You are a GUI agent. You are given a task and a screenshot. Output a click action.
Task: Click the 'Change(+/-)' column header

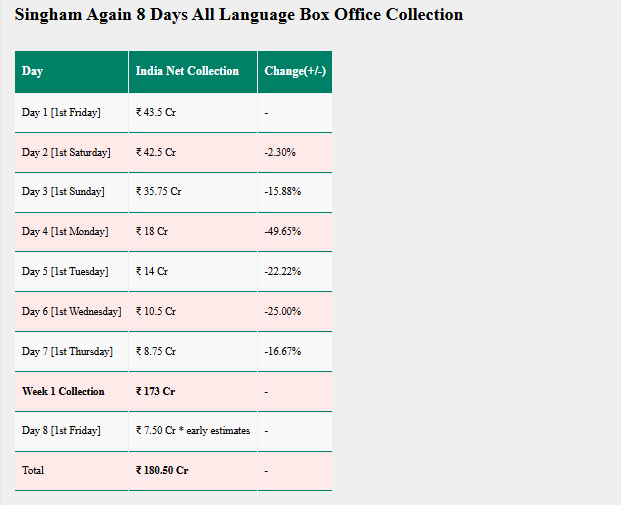295,72
